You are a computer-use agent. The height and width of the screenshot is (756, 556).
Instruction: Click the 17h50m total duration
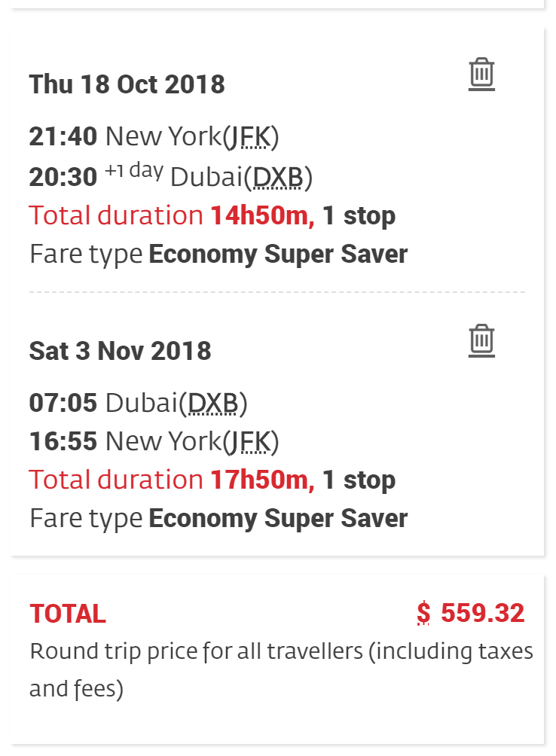(x=262, y=480)
